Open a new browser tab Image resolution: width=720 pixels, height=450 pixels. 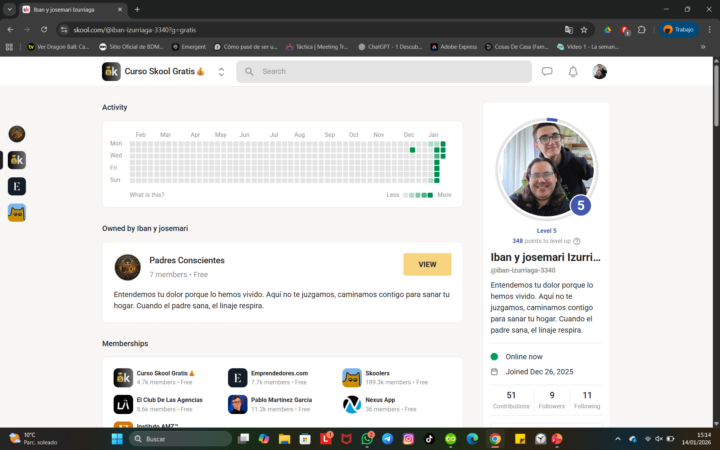click(137, 9)
